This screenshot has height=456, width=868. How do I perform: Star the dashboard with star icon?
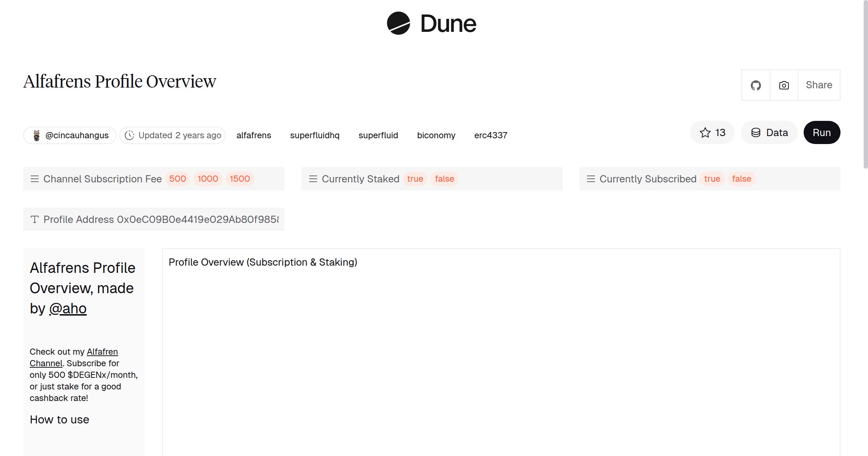tap(705, 132)
